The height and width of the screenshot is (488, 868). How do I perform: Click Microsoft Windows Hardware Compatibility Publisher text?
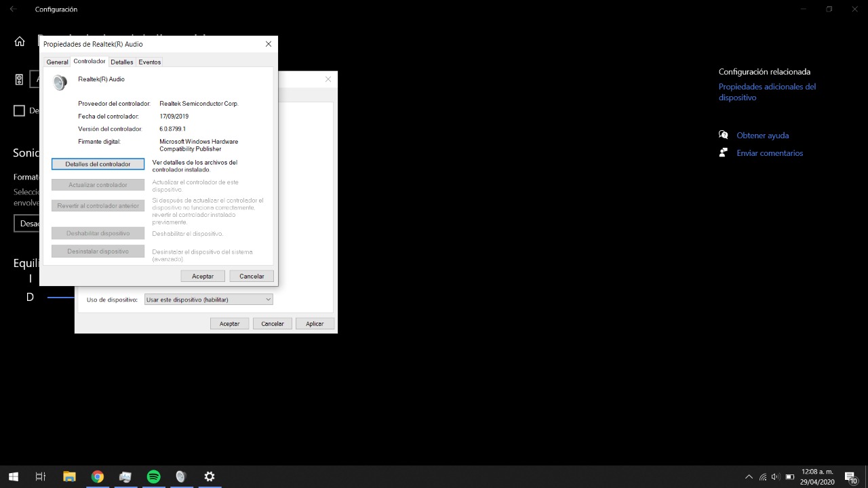pos(199,145)
